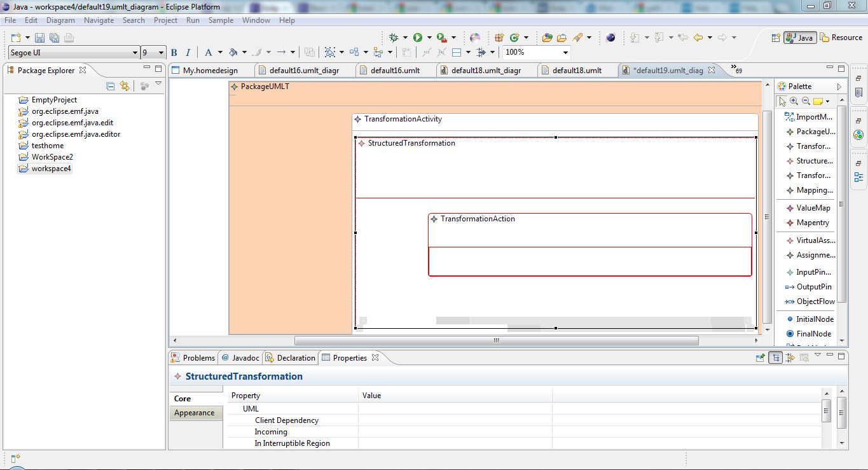
Task: Toggle Link with Editor in Package Explorer
Action: coord(125,86)
